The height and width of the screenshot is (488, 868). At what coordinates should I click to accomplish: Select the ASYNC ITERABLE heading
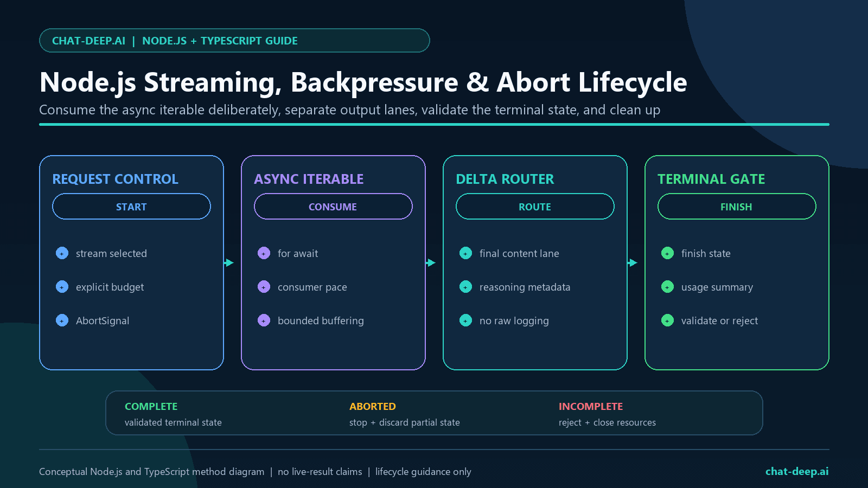point(309,179)
